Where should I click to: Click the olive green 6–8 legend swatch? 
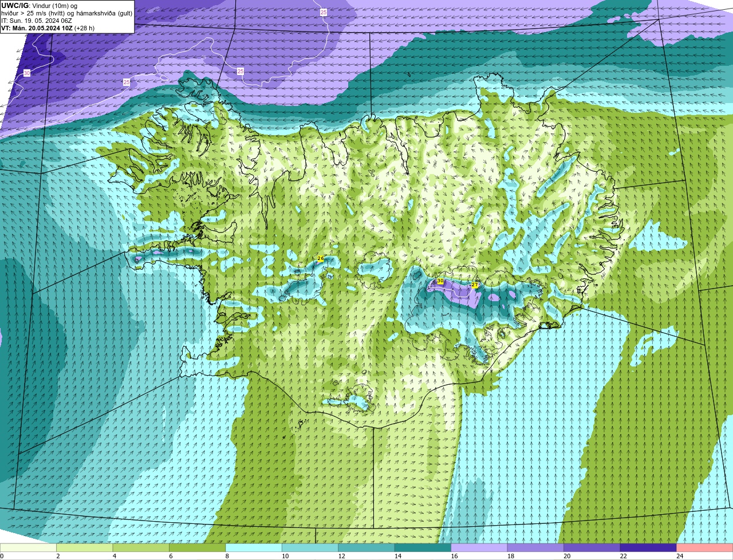coord(198,547)
